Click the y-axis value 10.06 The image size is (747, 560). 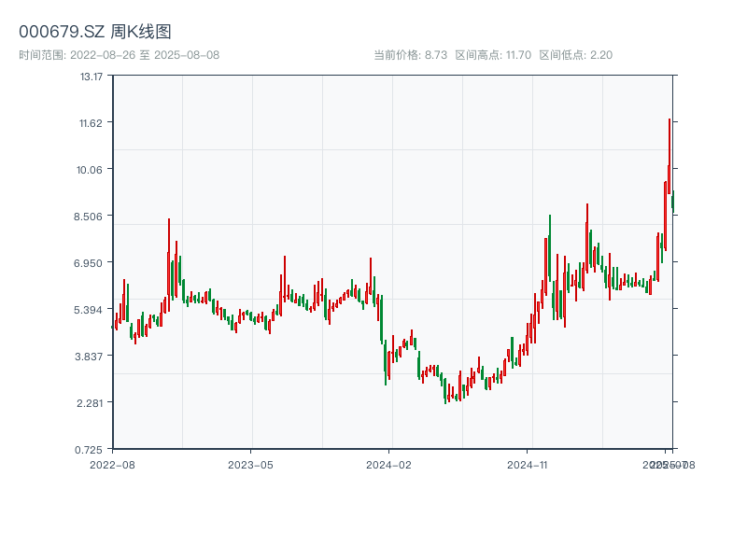90,170
